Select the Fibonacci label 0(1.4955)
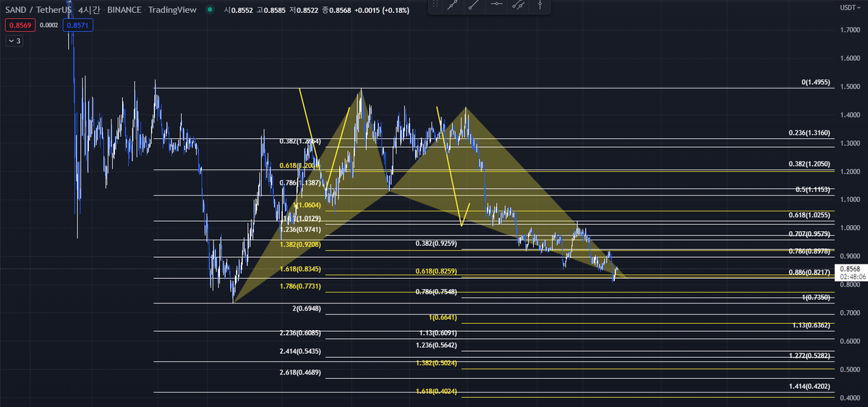The height and width of the screenshot is (407, 868). [x=815, y=83]
